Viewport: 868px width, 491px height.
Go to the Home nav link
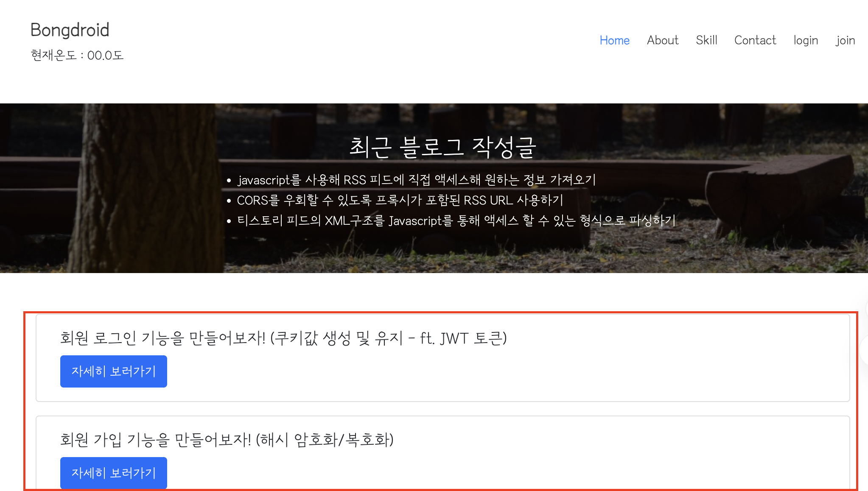click(x=614, y=40)
